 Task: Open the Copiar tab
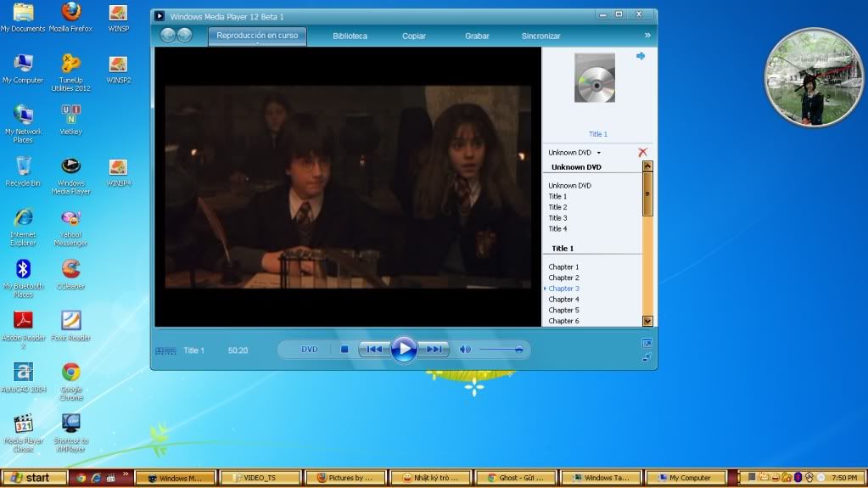click(x=413, y=36)
